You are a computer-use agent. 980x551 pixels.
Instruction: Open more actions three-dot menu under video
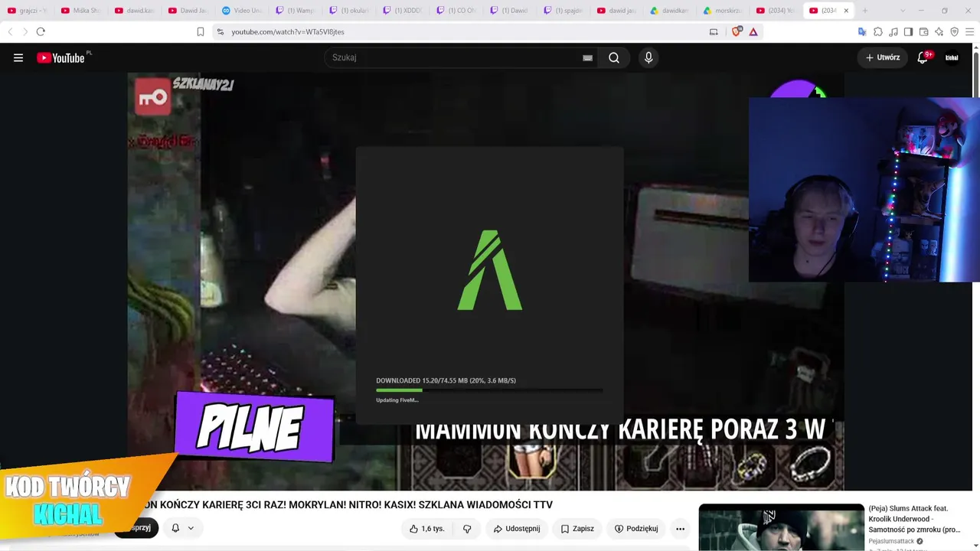coord(680,528)
